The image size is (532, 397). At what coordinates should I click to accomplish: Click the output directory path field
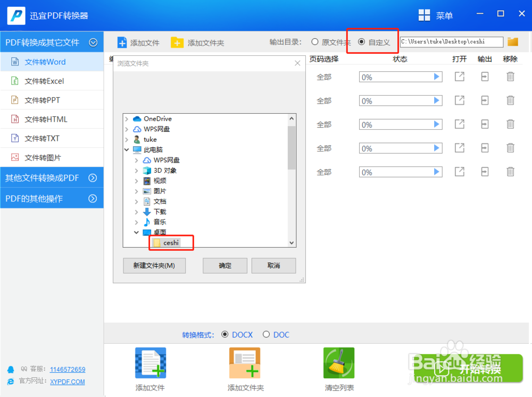coord(452,41)
